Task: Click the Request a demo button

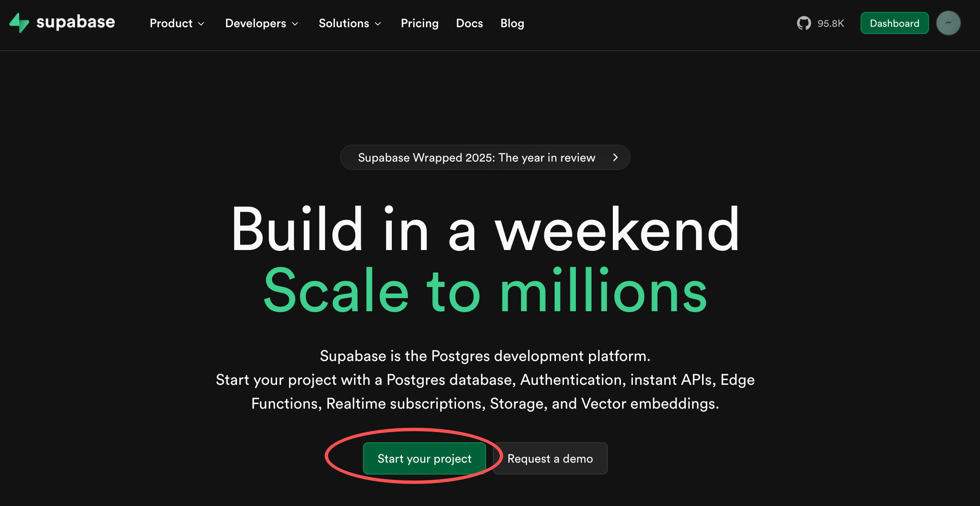Action: (550, 458)
